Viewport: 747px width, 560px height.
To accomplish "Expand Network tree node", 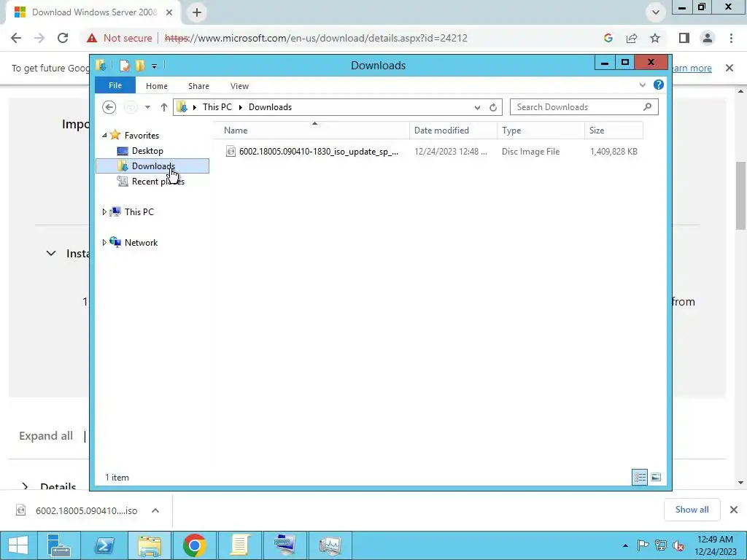I will pos(104,242).
